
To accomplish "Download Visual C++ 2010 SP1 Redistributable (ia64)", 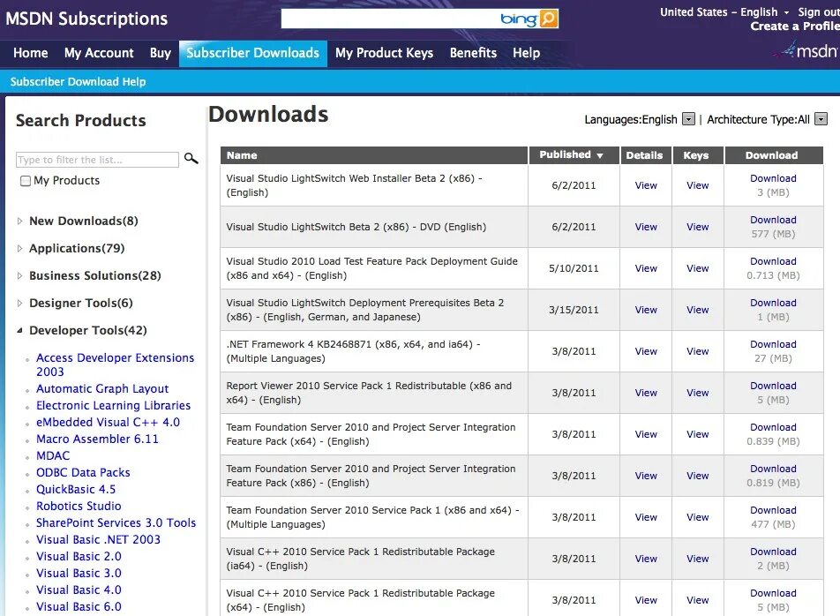I will [773, 552].
